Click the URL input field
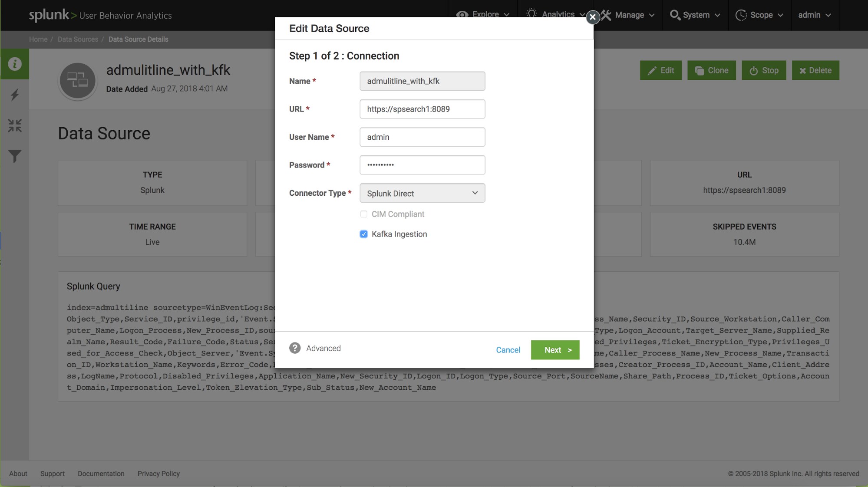This screenshot has width=868, height=487. [422, 109]
